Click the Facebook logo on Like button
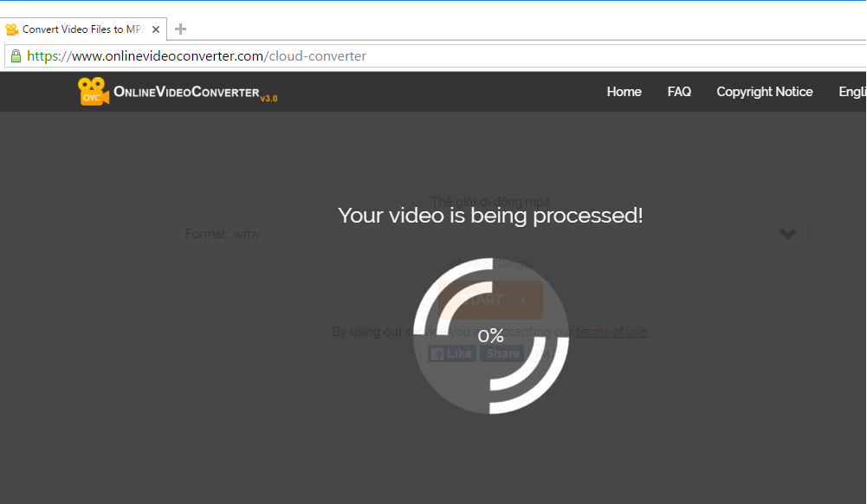The image size is (867, 504). tap(437, 354)
